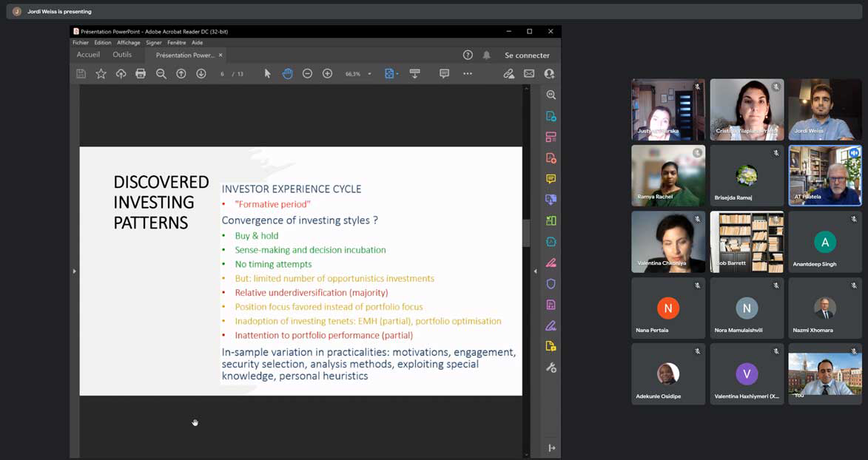868x460 pixels.
Task: Click the Se connecter button
Action: [527, 55]
